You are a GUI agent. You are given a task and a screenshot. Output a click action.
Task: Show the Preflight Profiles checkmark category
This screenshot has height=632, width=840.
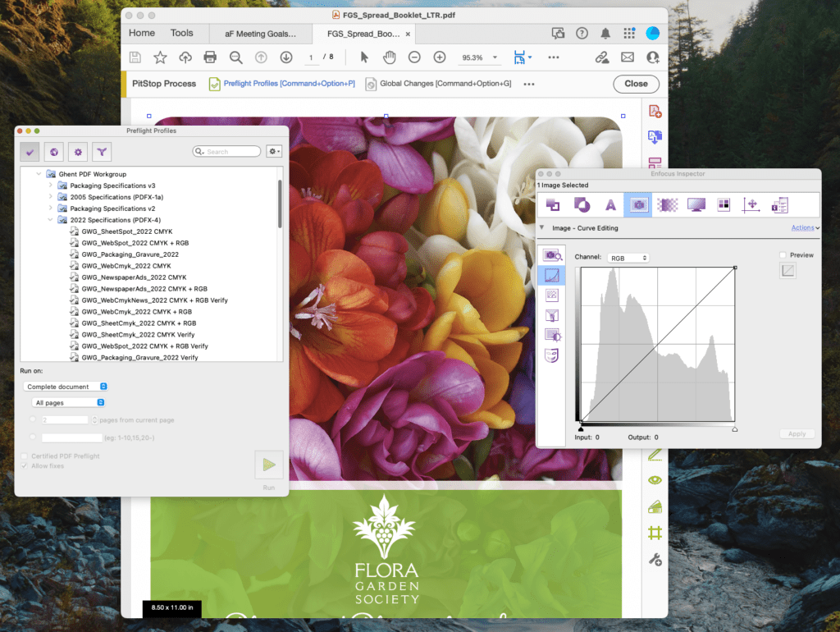click(30, 152)
